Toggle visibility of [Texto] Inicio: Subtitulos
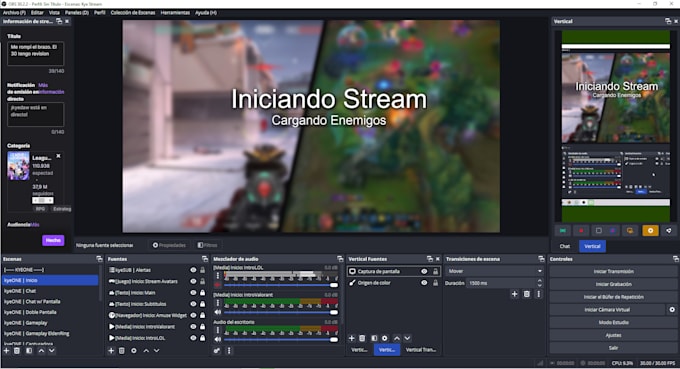The image size is (680, 369). click(x=193, y=304)
